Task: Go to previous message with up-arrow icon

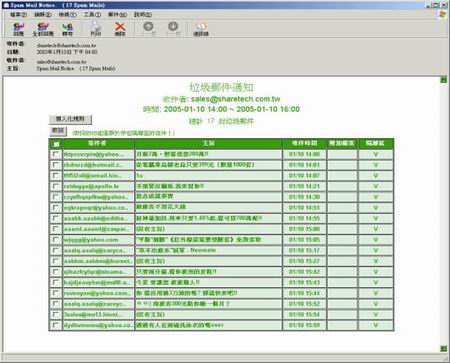Action: (x=148, y=29)
